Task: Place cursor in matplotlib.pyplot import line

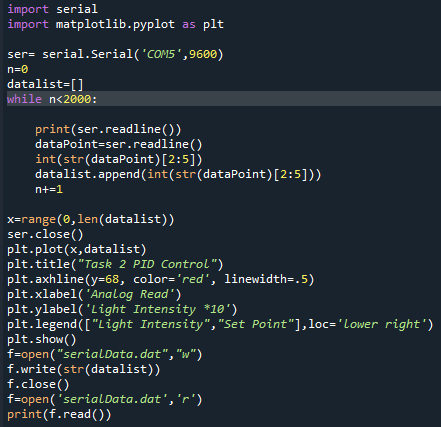Action: click(115, 24)
